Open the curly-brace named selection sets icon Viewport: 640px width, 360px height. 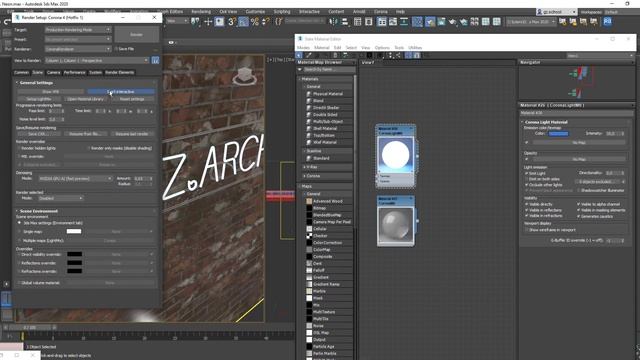point(278,22)
